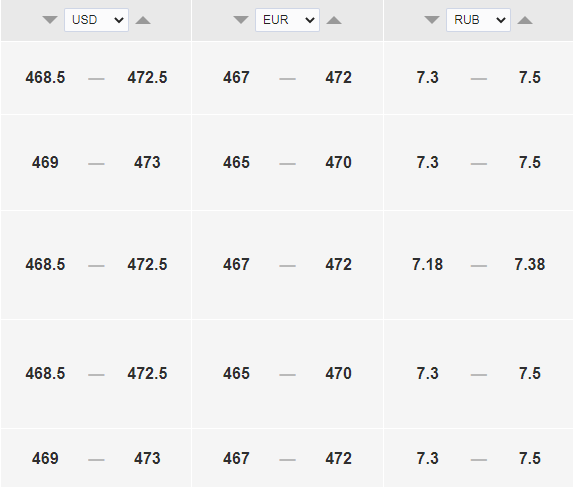Sort EUR column ascending with up arrow

[334, 20]
